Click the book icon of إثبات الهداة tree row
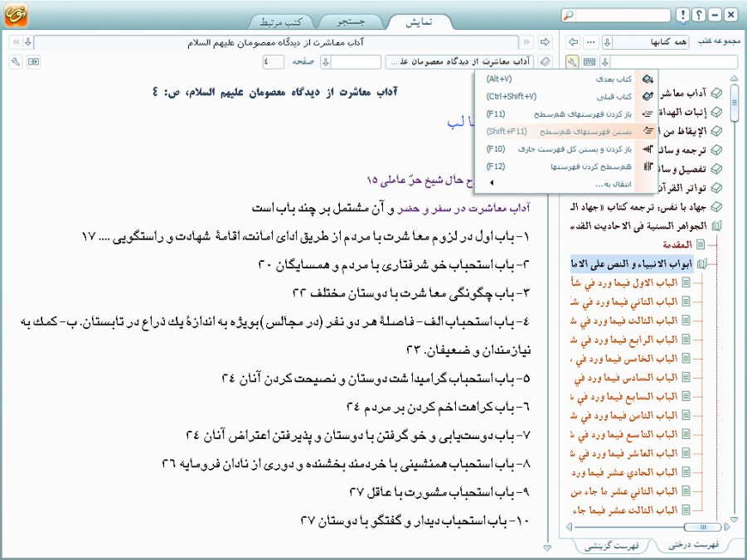 click(716, 112)
